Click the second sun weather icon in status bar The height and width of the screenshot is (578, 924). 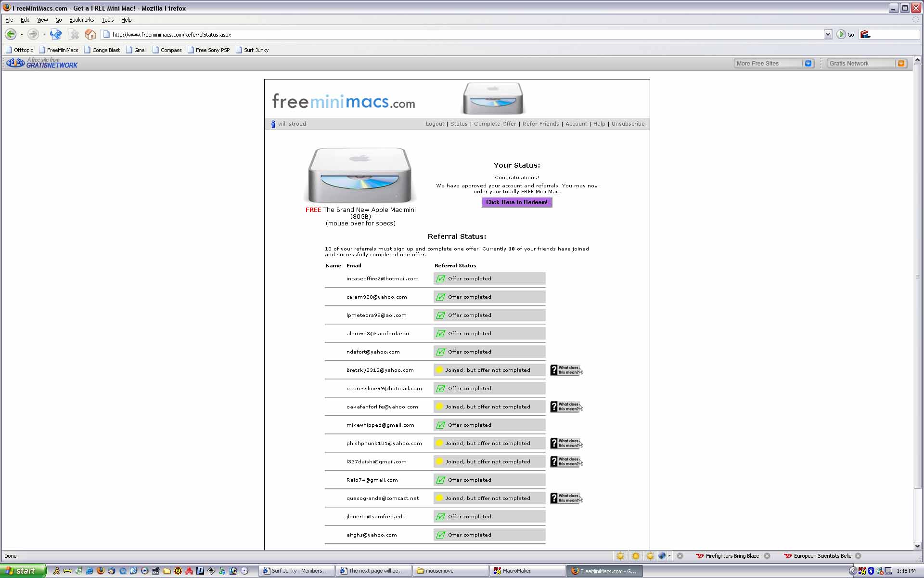point(636,556)
